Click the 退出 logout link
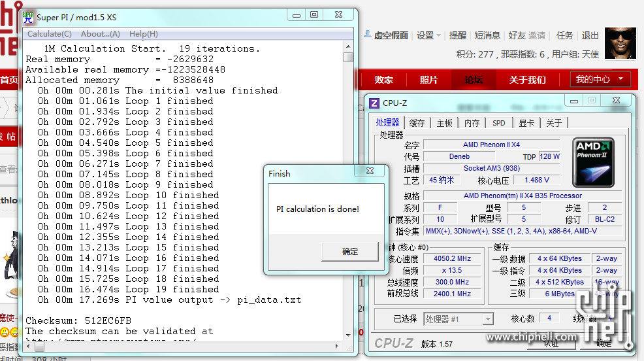 [x=590, y=35]
